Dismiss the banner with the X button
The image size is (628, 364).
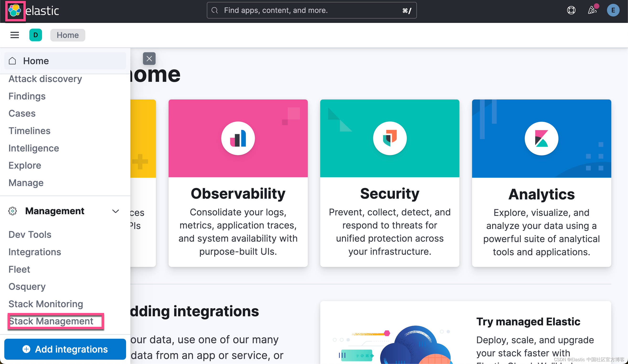click(149, 58)
